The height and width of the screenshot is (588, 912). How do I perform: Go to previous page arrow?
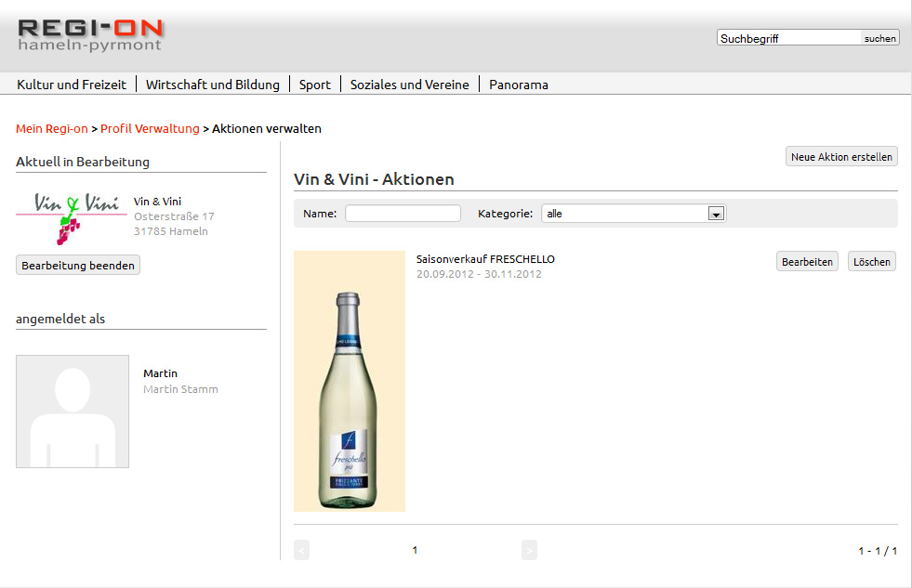pos(301,550)
